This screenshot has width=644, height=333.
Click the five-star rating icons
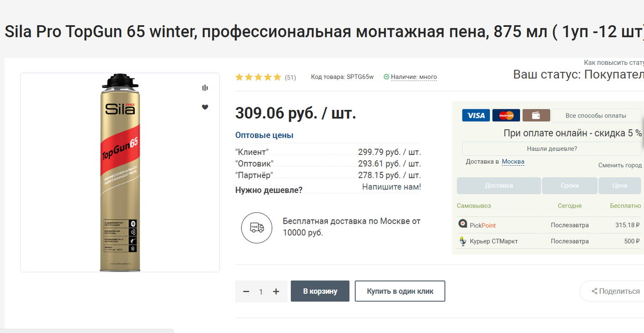258,77
